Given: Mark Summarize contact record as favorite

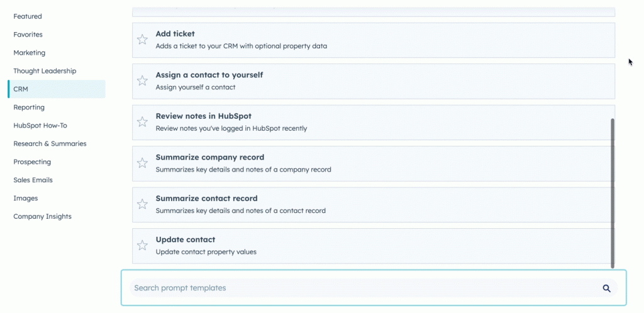Looking at the screenshot, I should click(143, 204).
